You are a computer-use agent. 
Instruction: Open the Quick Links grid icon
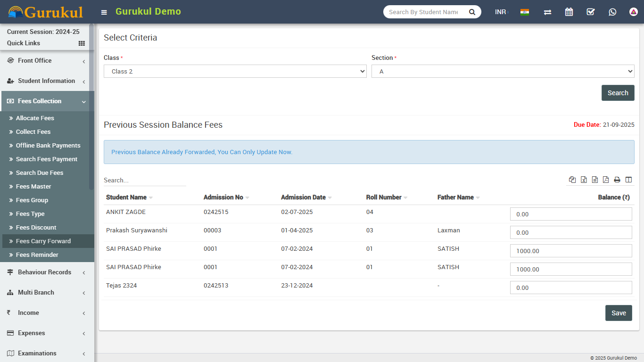(x=82, y=43)
